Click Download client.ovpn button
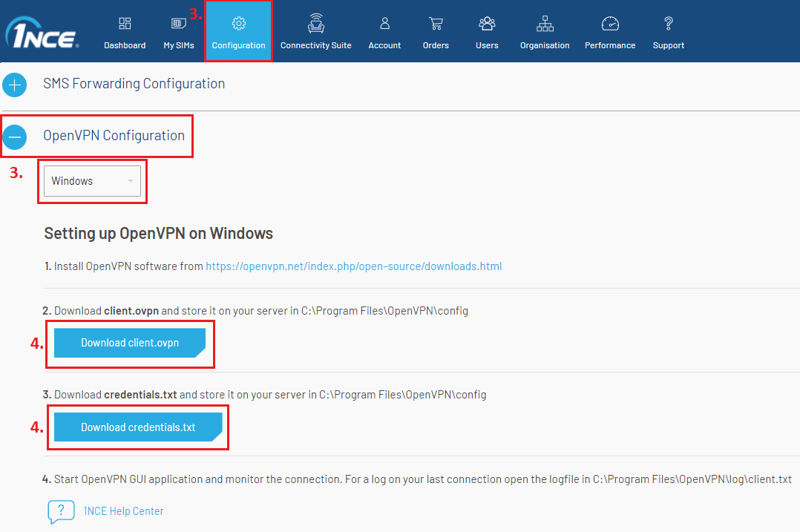This screenshot has width=800, height=532. point(129,343)
